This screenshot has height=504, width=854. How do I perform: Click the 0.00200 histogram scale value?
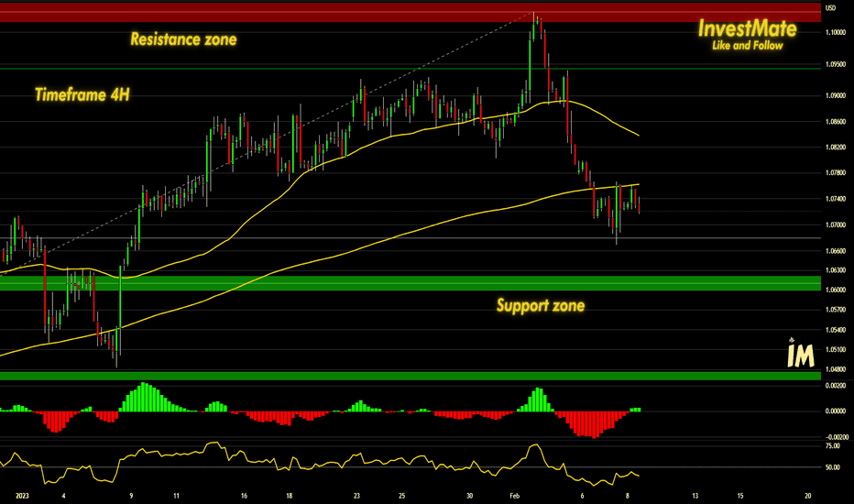click(836, 386)
